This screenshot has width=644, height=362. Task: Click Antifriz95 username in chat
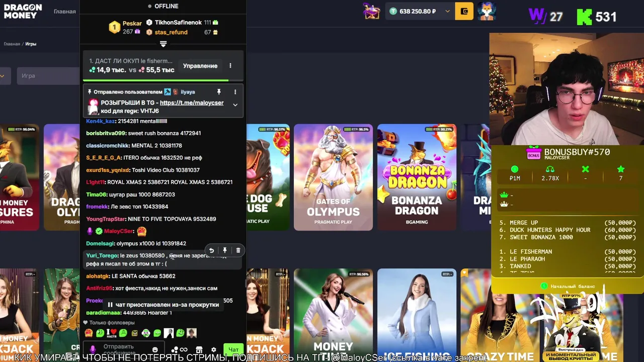pos(99,288)
